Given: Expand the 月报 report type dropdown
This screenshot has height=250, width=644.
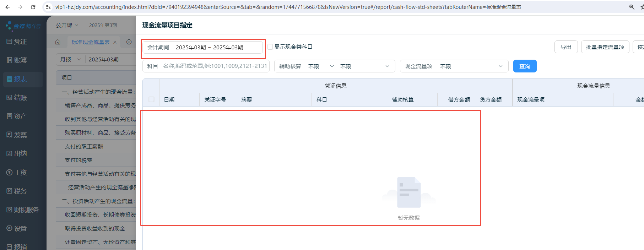Looking at the screenshot, I should [71, 60].
